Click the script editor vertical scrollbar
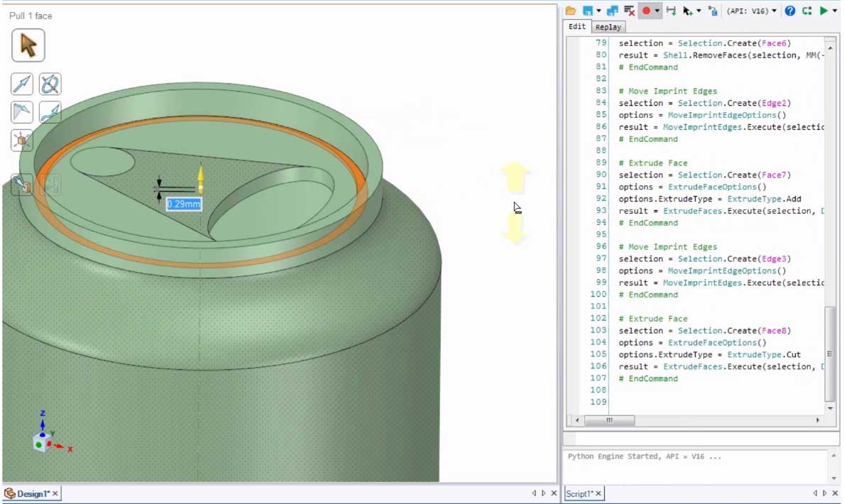 click(830, 354)
